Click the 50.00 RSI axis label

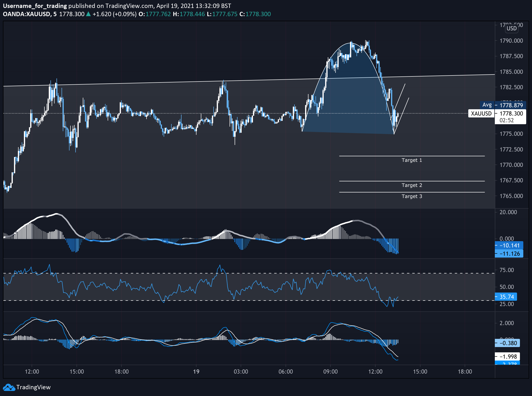coord(507,287)
